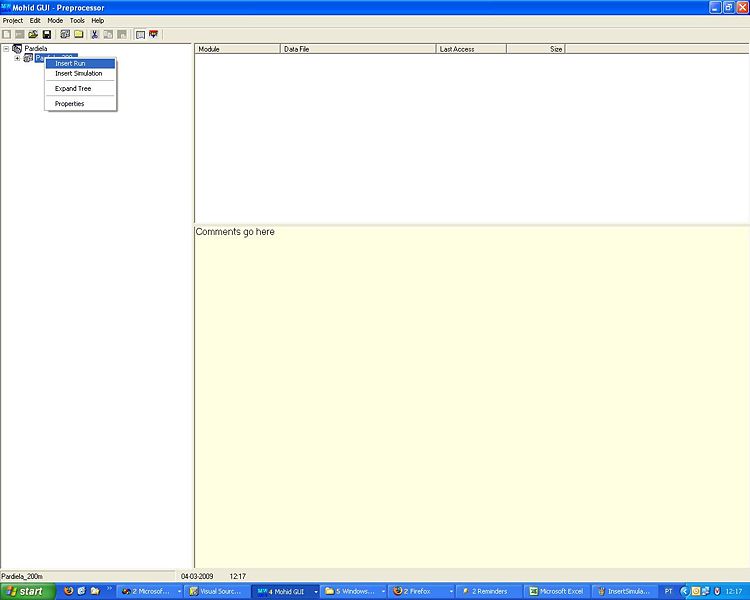Switch to 2 Reminders taskbar button
Screen dimensions: 750x600
[489, 591]
